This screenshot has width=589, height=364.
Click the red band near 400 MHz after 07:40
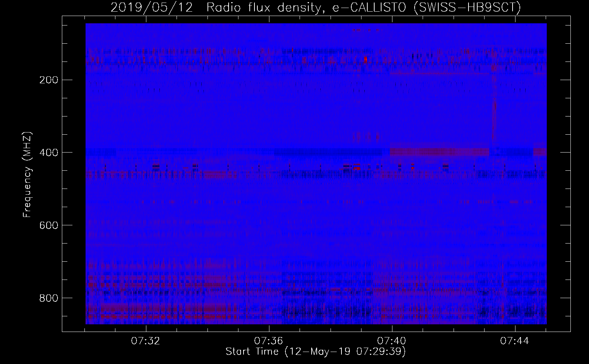pyautogui.click(x=439, y=152)
